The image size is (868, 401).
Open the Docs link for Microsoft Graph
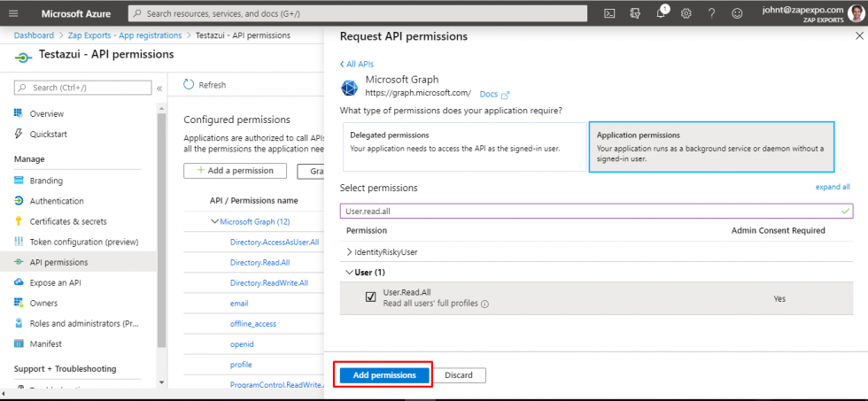tap(489, 95)
